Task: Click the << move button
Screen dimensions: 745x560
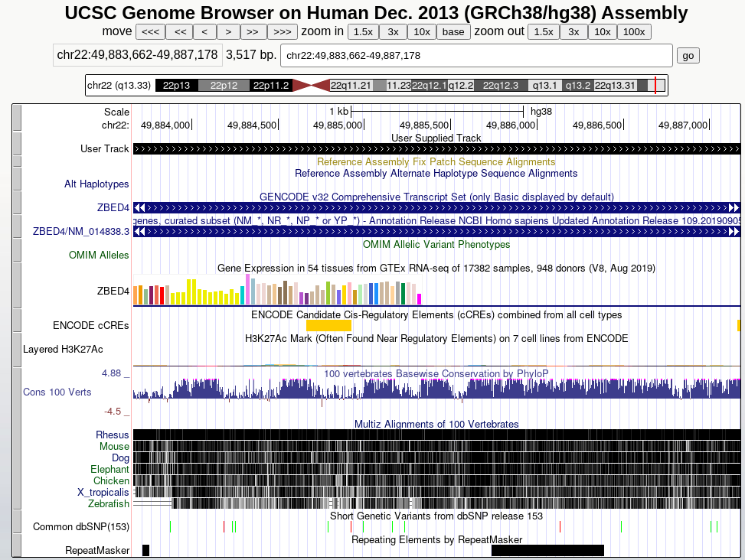Action: 180,32
